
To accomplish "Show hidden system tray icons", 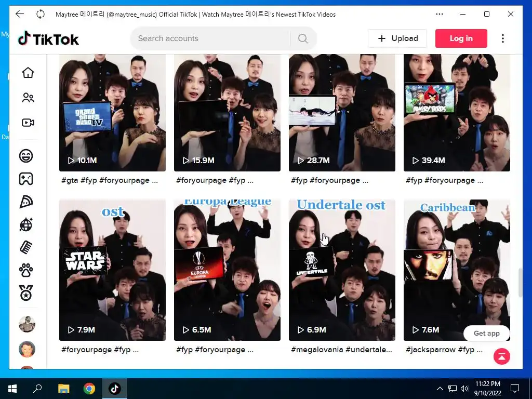I will point(440,389).
